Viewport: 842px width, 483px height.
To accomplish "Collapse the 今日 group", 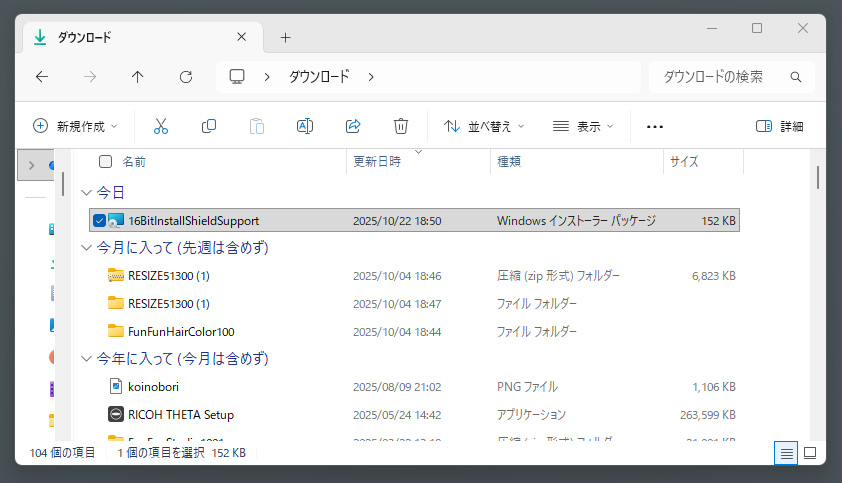I will pyautogui.click(x=87, y=192).
